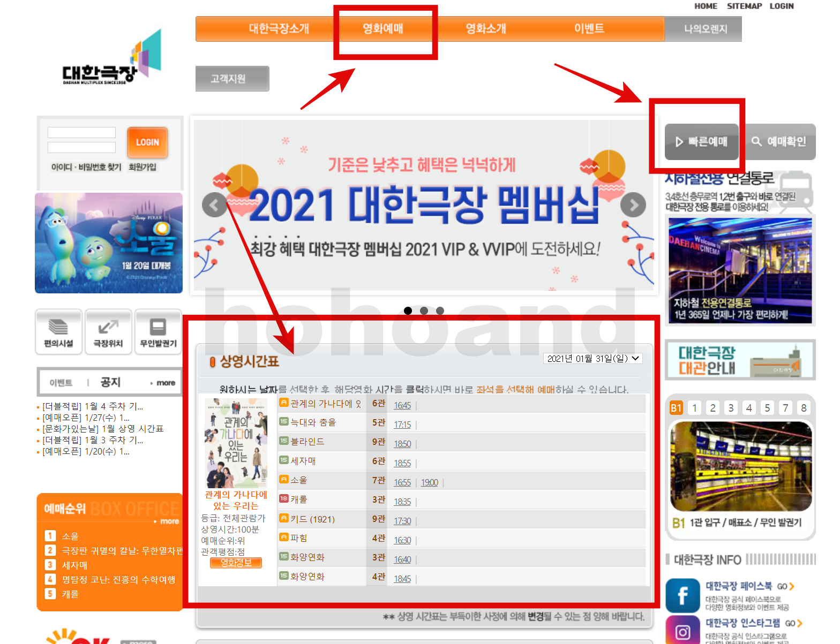Open notice [예매오픈] 1/27(수)
Image resolution: width=840 pixels, height=644 pixels.
[x=86, y=418]
